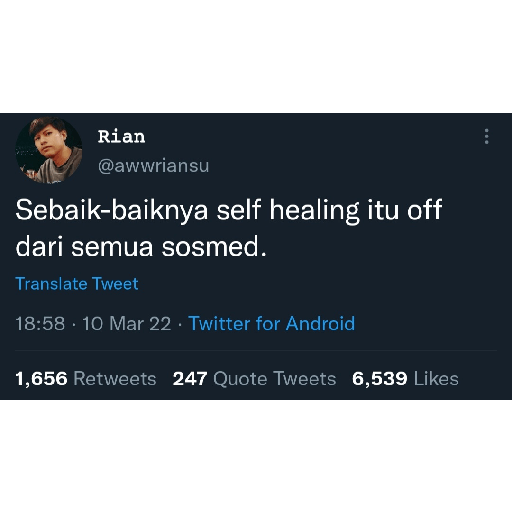
Task: Open the @awwriansu handle profile
Action: tap(153, 166)
